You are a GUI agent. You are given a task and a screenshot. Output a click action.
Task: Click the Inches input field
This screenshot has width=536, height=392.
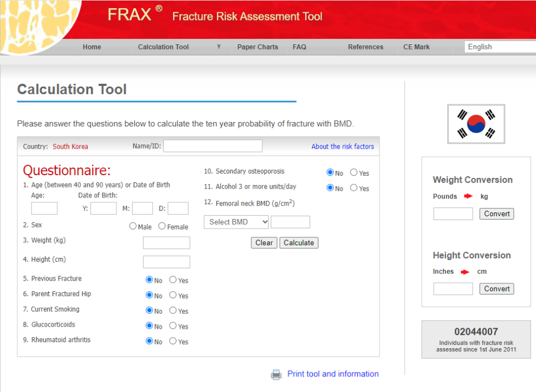click(x=453, y=289)
